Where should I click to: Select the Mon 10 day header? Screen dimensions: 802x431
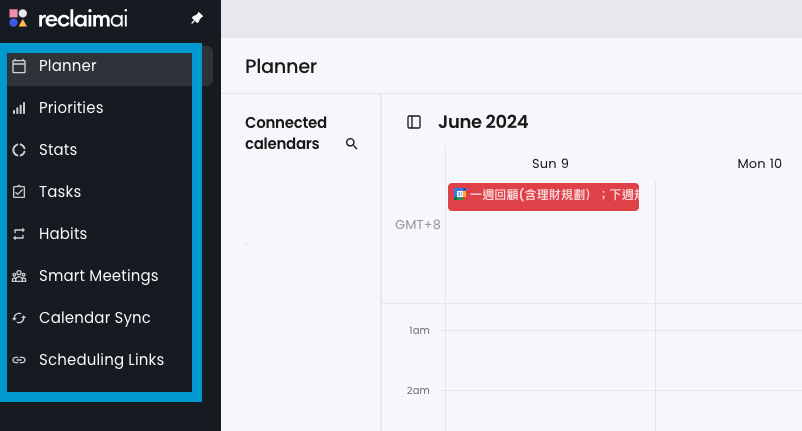pyautogui.click(x=759, y=164)
